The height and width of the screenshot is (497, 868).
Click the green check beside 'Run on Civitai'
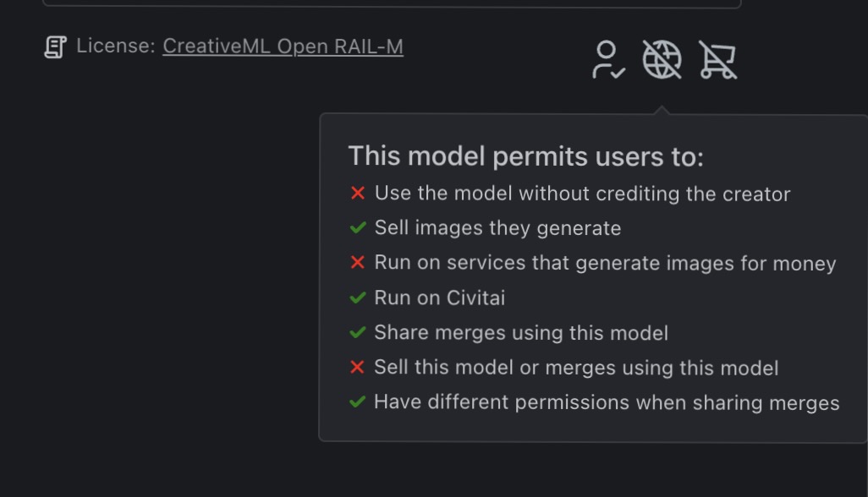point(357,297)
